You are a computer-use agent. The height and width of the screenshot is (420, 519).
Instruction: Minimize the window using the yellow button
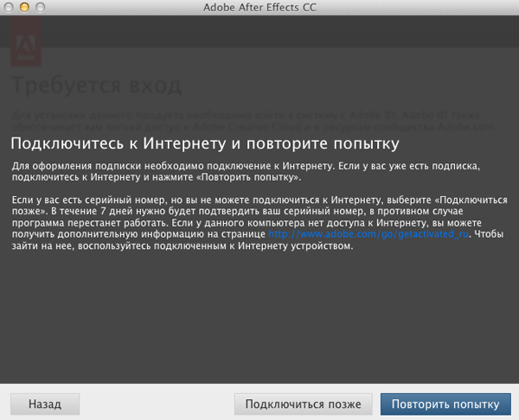pyautogui.click(x=28, y=9)
